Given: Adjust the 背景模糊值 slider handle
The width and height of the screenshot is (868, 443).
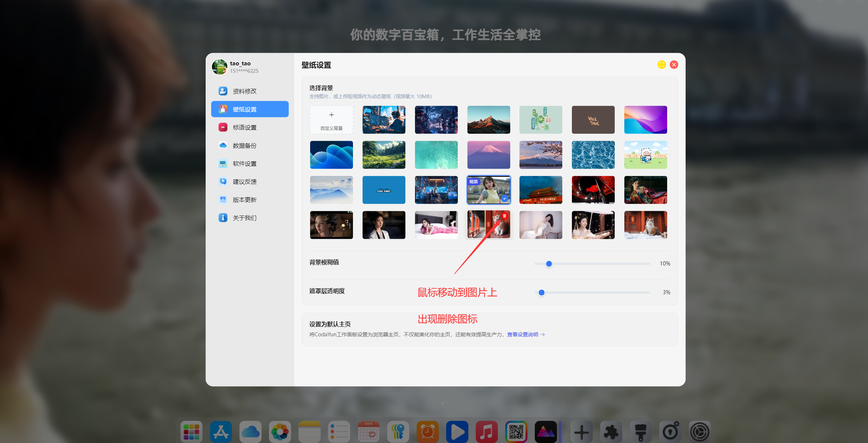Looking at the screenshot, I should (x=549, y=264).
